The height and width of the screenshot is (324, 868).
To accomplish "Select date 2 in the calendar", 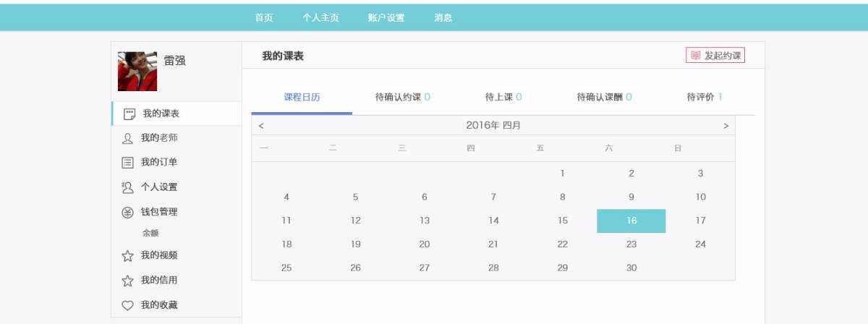I will coord(631,174).
